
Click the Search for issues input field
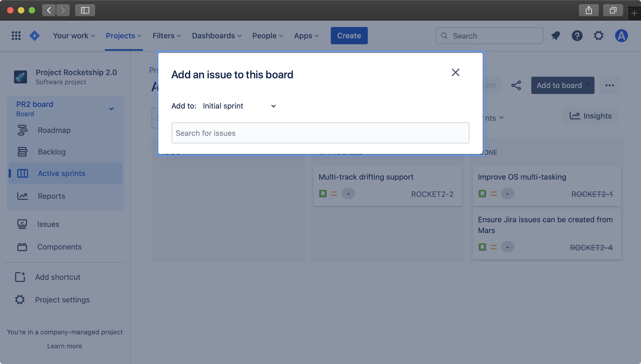pyautogui.click(x=320, y=133)
